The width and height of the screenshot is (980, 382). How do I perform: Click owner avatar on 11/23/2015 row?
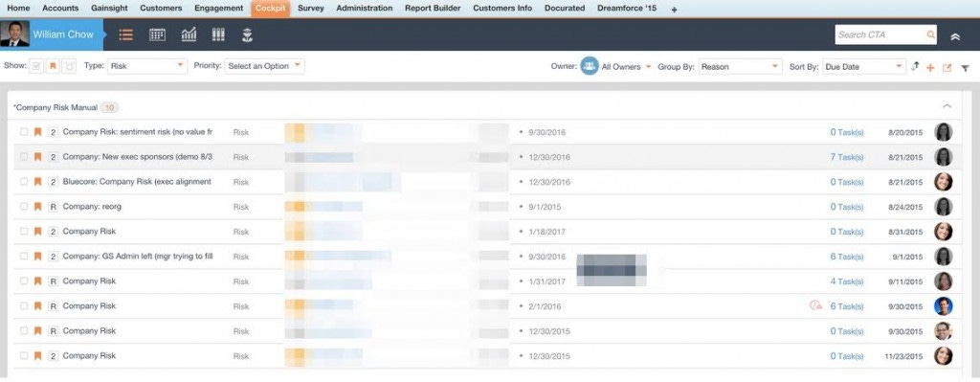point(943,356)
